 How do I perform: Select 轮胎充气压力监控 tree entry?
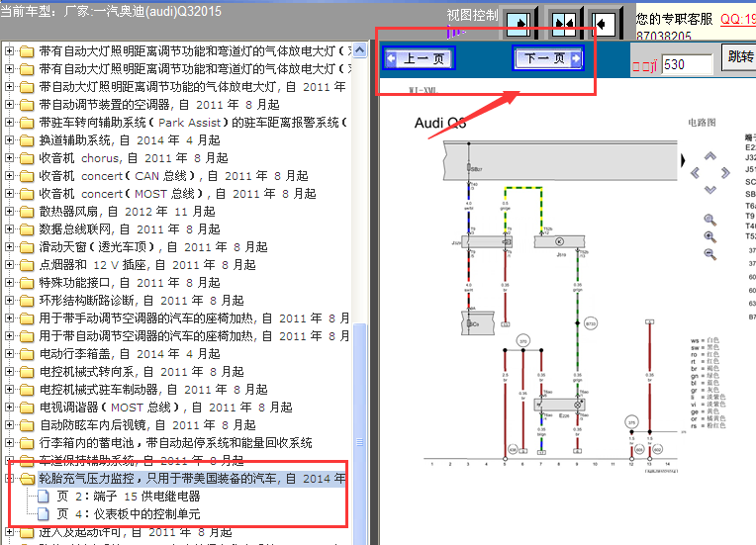[x=192, y=479]
